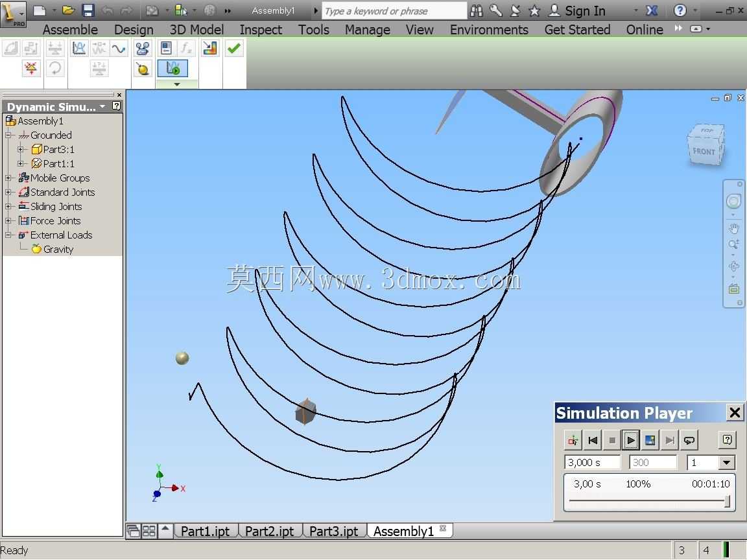The image size is (747, 560).
Task: Click the Parameters fx icon
Action: pos(186,48)
